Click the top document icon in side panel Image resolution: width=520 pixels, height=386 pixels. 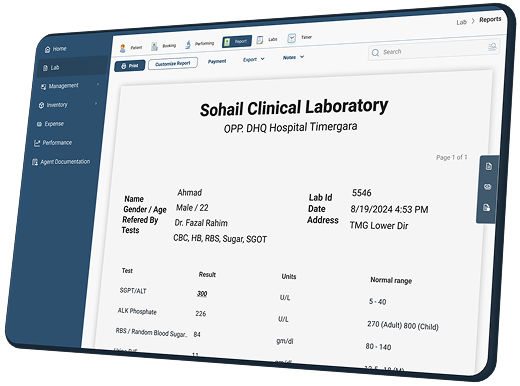[x=489, y=166]
